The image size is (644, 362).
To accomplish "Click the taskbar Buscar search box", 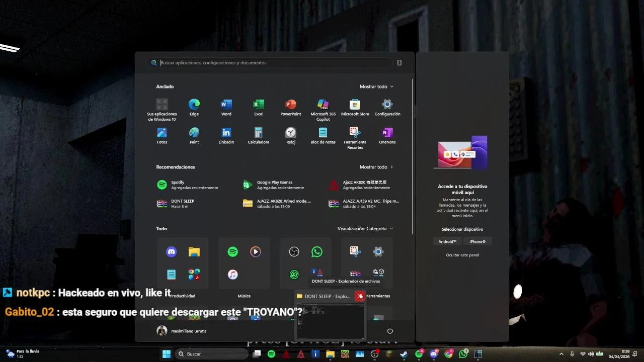I will 211,354.
